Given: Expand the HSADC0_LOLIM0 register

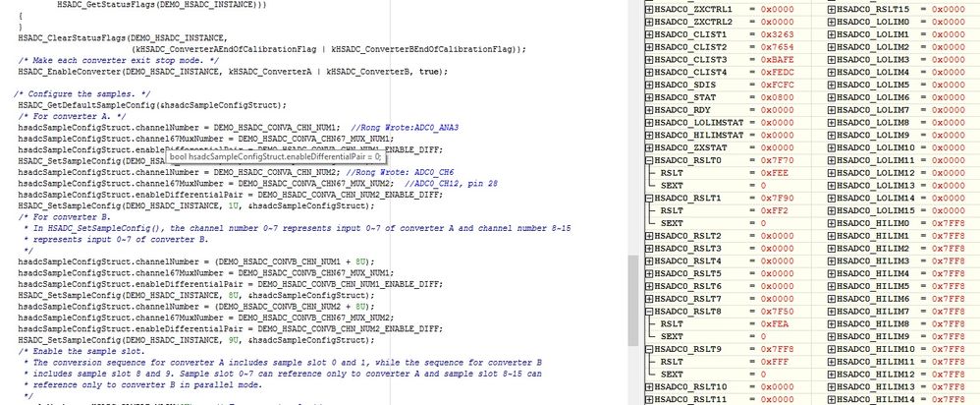Looking at the screenshot, I should pyautogui.click(x=832, y=22).
